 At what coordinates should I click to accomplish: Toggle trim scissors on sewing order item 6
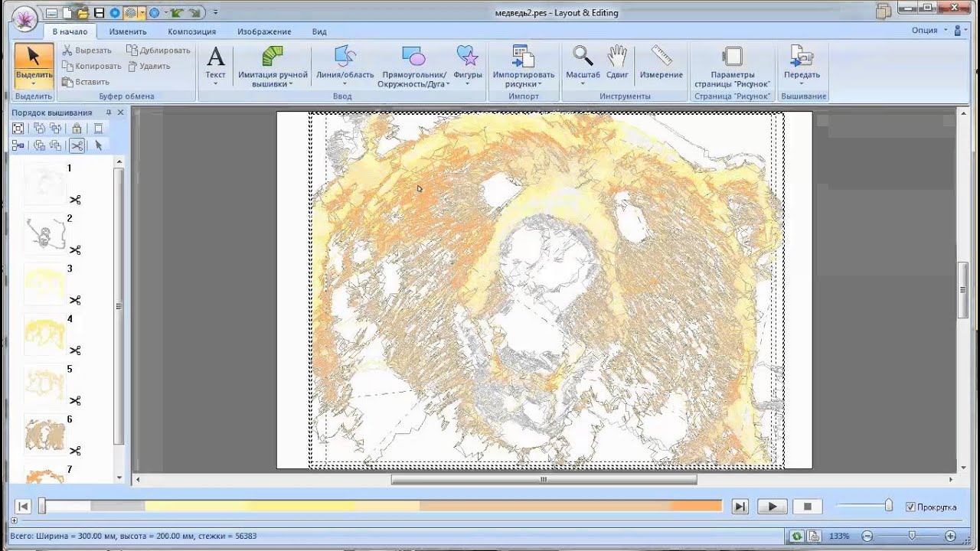[75, 451]
